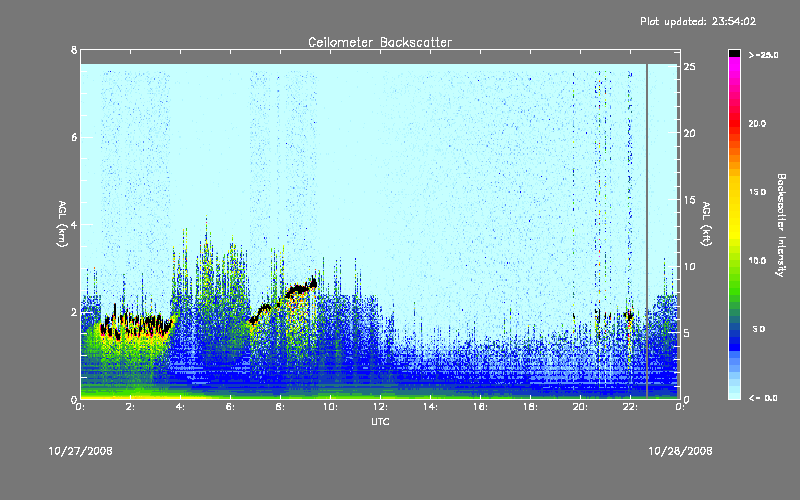Click the '10:' hour tick on x-axis
This screenshot has width=800, height=500.
pos(330,407)
